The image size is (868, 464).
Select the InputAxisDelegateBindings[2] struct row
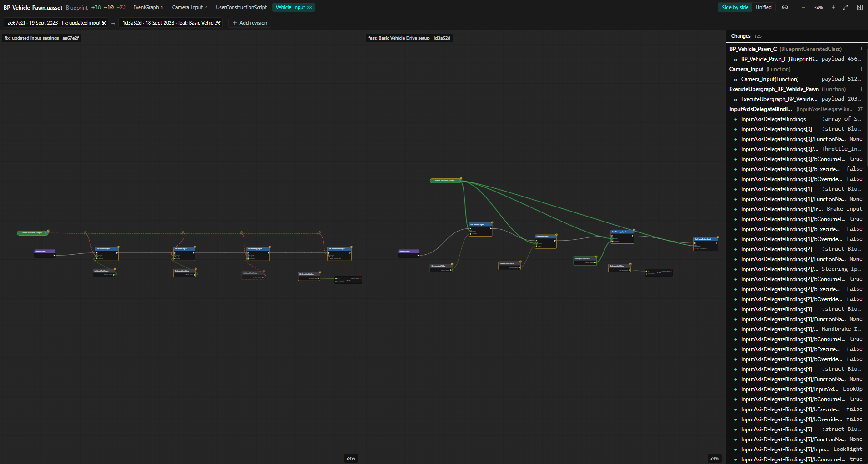coord(796,249)
